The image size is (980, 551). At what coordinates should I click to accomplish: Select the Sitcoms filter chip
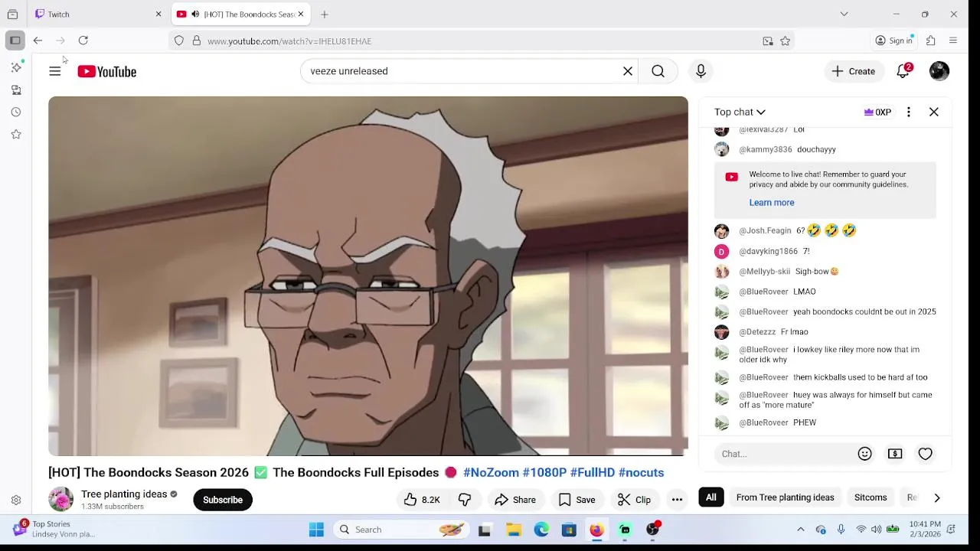click(x=871, y=497)
